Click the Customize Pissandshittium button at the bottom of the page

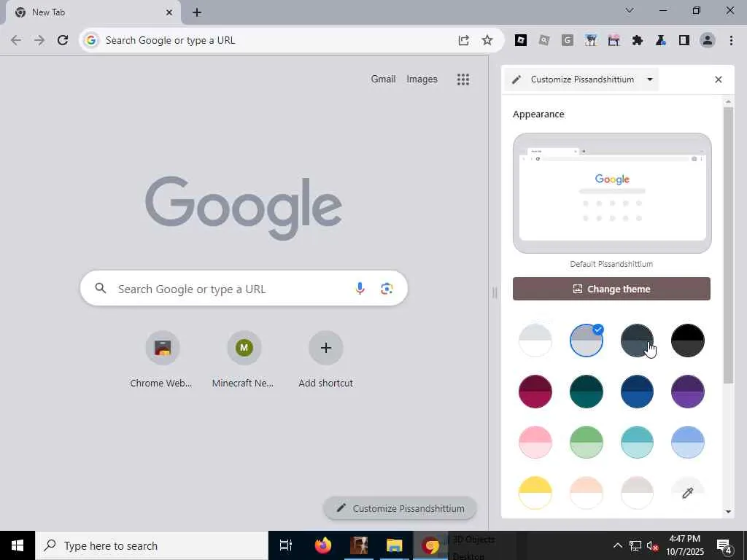click(x=400, y=508)
